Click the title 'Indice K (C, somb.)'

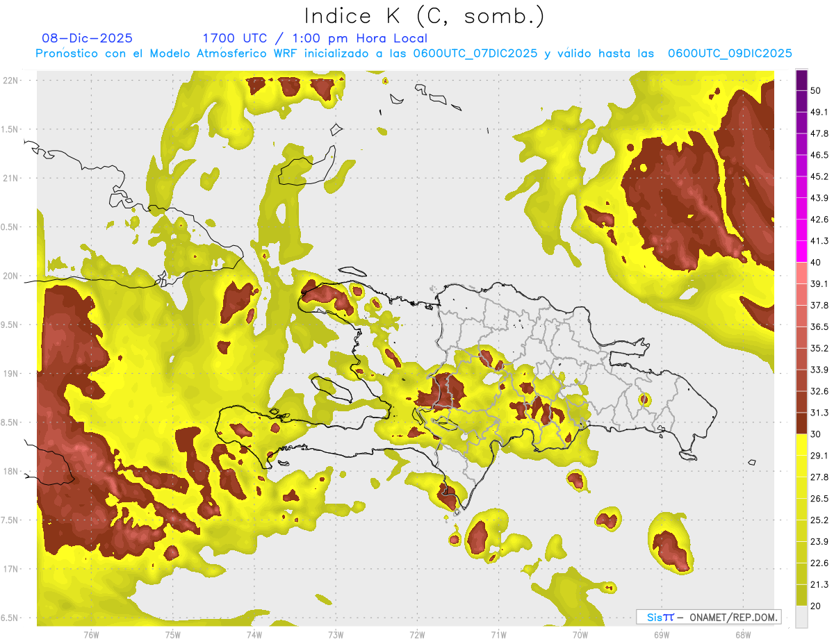click(x=424, y=16)
